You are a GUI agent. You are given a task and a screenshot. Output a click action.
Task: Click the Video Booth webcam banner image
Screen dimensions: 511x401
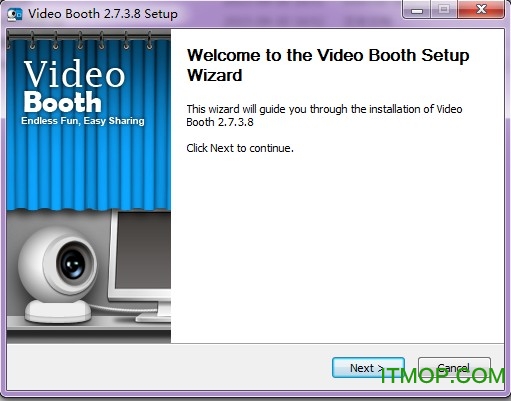click(89, 186)
